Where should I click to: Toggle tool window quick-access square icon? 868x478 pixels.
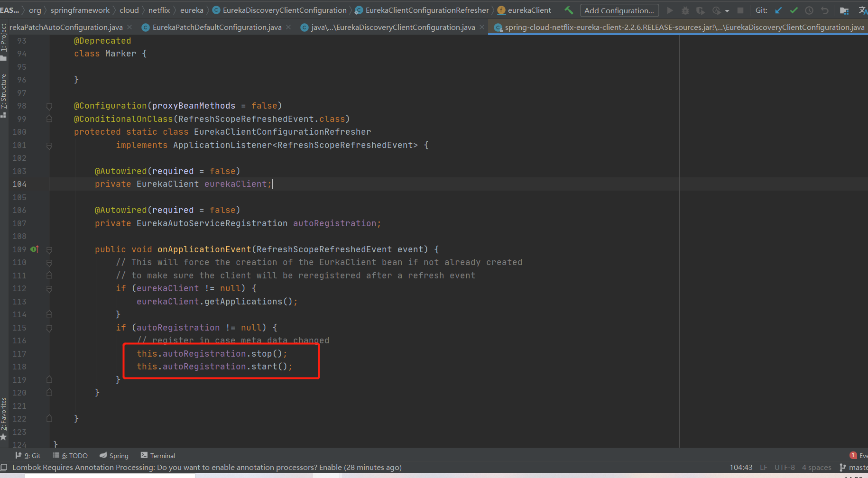(4, 468)
